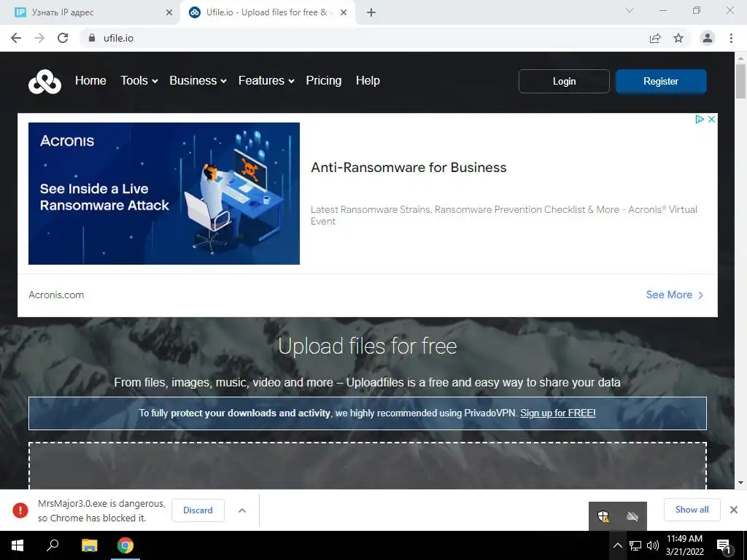
Task: Expand options for the blocked MrsMajor3.0.exe download
Action: 242,510
